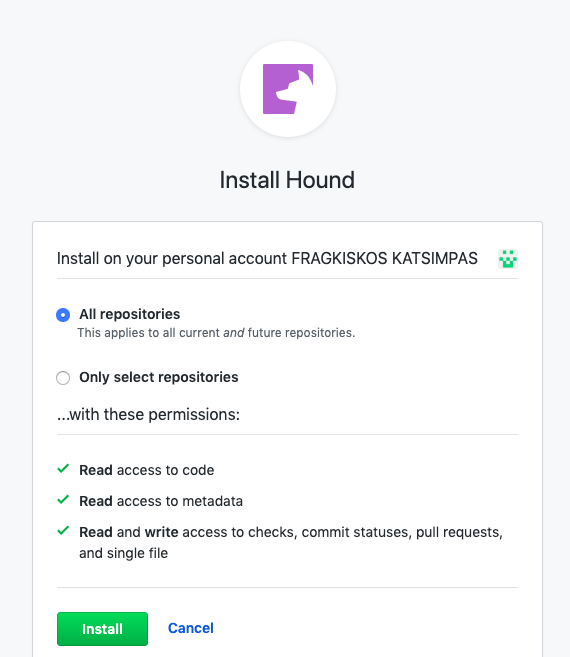Screen dimensions: 570x657
Task: Click current and future repositories note
Action: pyautogui.click(x=216, y=333)
